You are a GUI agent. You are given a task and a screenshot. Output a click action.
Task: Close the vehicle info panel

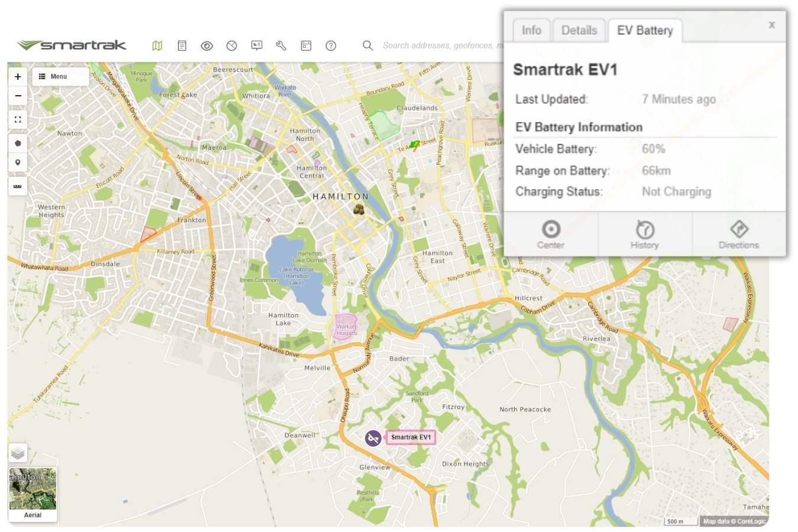click(x=772, y=25)
